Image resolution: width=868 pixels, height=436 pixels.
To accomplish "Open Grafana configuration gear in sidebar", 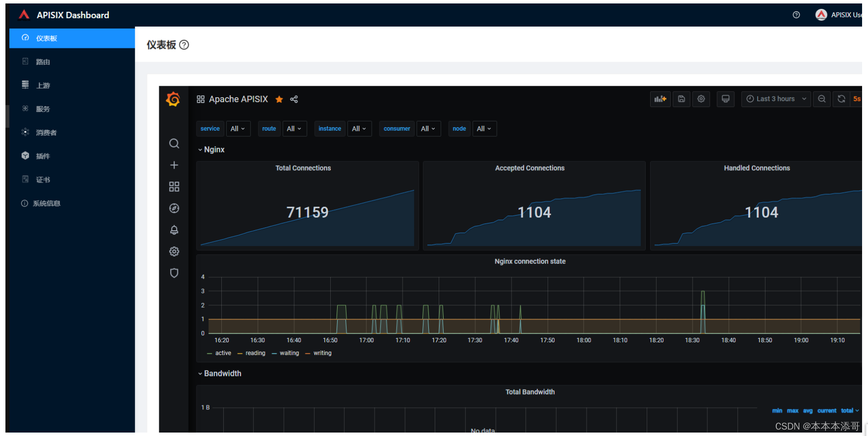I will tap(174, 252).
